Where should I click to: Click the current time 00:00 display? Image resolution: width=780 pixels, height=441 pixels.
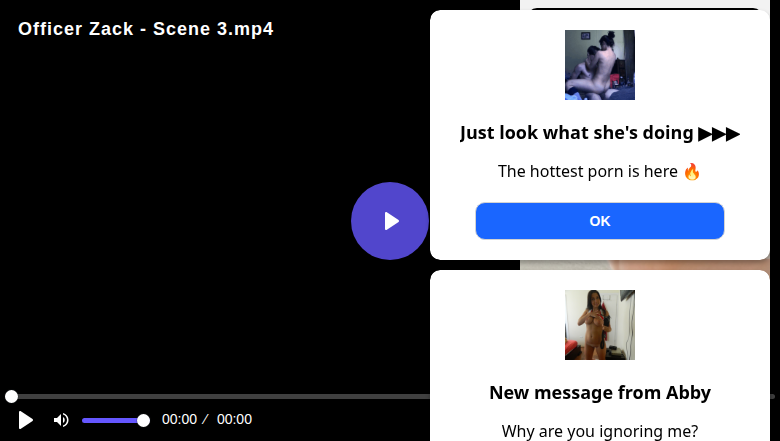pyautogui.click(x=180, y=420)
